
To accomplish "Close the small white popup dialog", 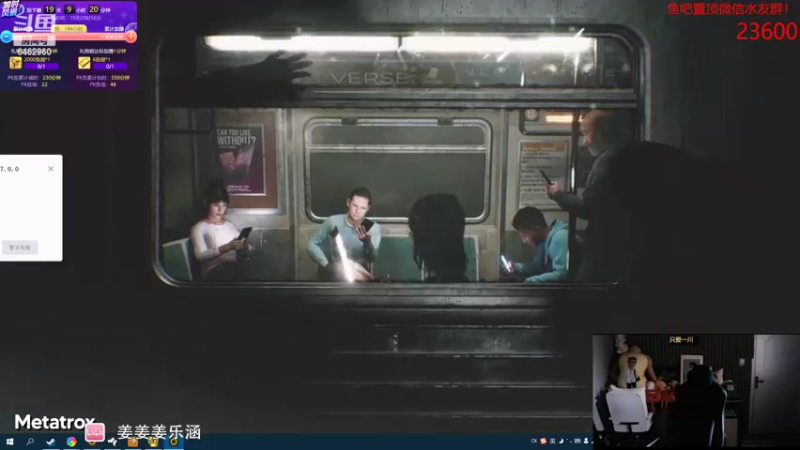I will [51, 169].
